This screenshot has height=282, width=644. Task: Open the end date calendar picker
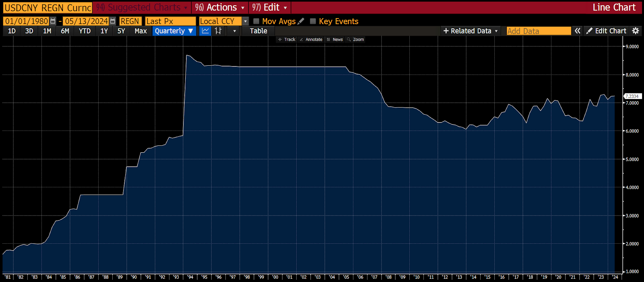point(113,21)
